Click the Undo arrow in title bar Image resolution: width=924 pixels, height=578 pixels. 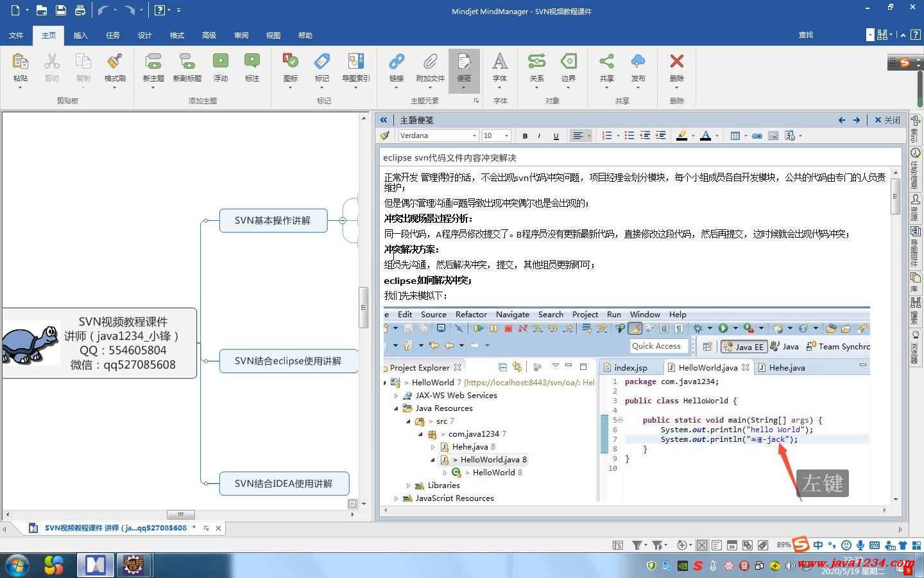102,10
